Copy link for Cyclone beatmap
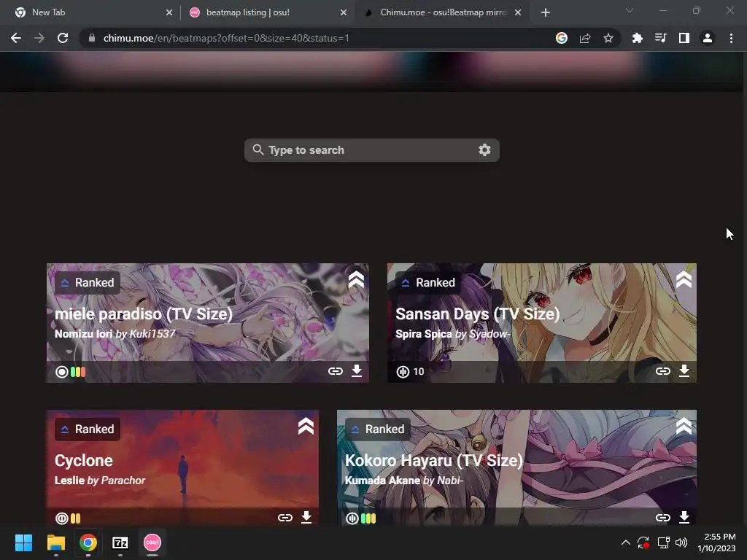 [x=285, y=518]
